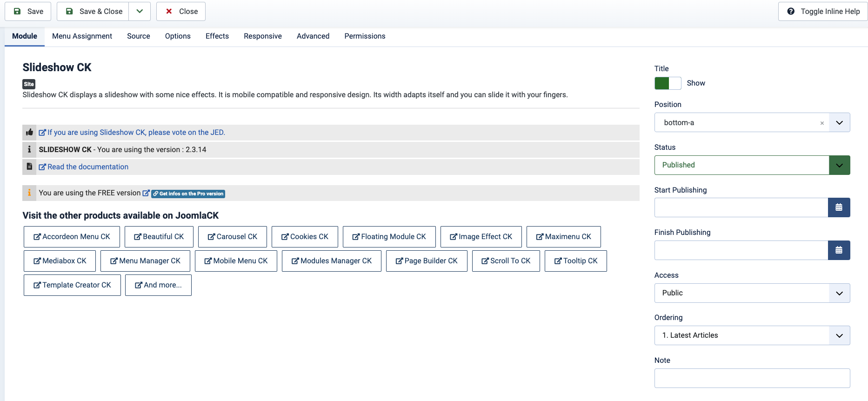
Task: Open Beautiful CK product link
Action: (159, 237)
